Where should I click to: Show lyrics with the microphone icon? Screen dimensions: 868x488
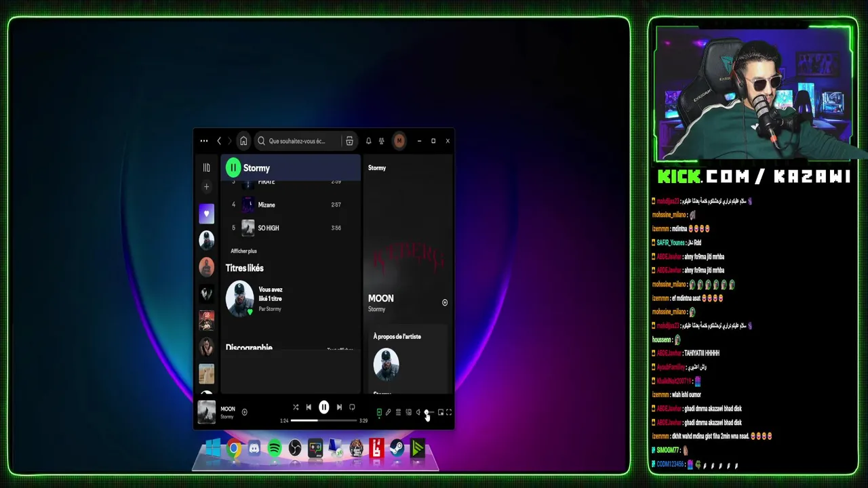[x=388, y=412]
